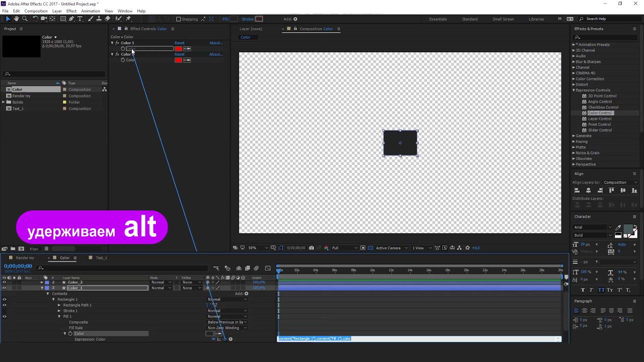Expand Rectangle Path 1 properties
Image resolution: width=644 pixels, height=362 pixels.
click(x=59, y=305)
